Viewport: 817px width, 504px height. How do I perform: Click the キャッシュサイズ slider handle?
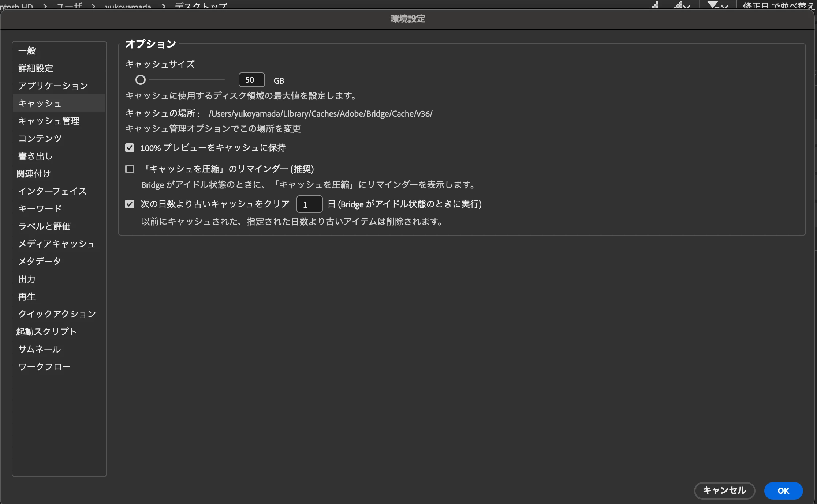tap(141, 80)
